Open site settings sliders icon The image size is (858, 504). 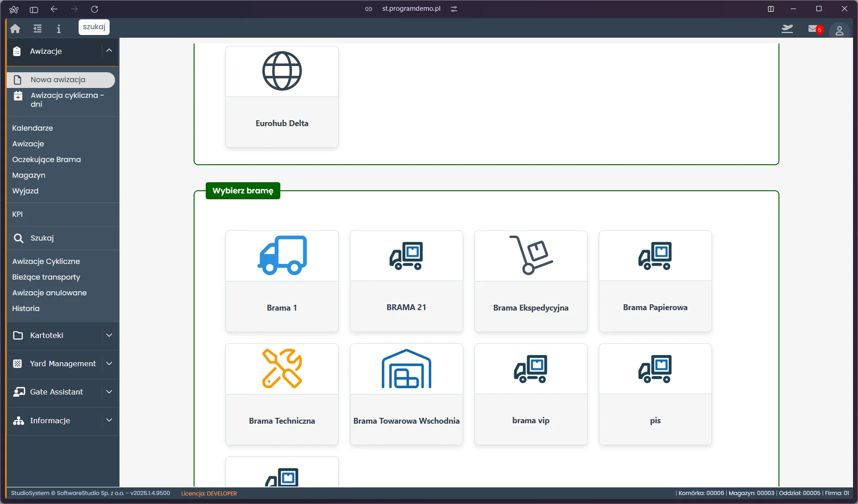click(x=454, y=9)
